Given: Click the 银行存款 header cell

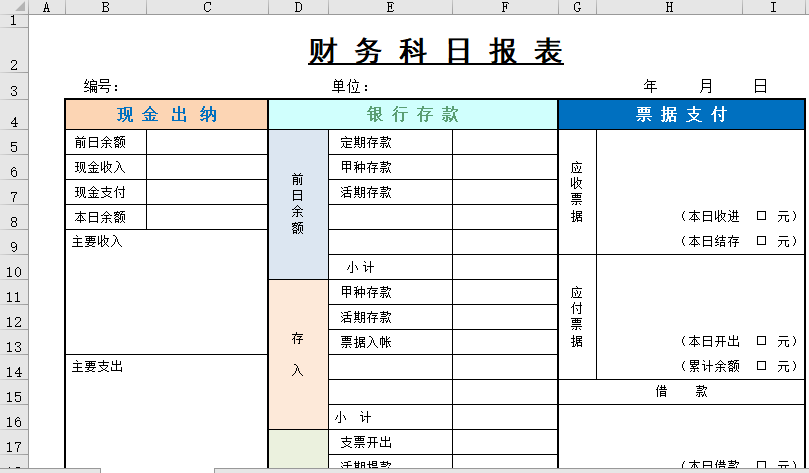Looking at the screenshot, I should [x=412, y=115].
